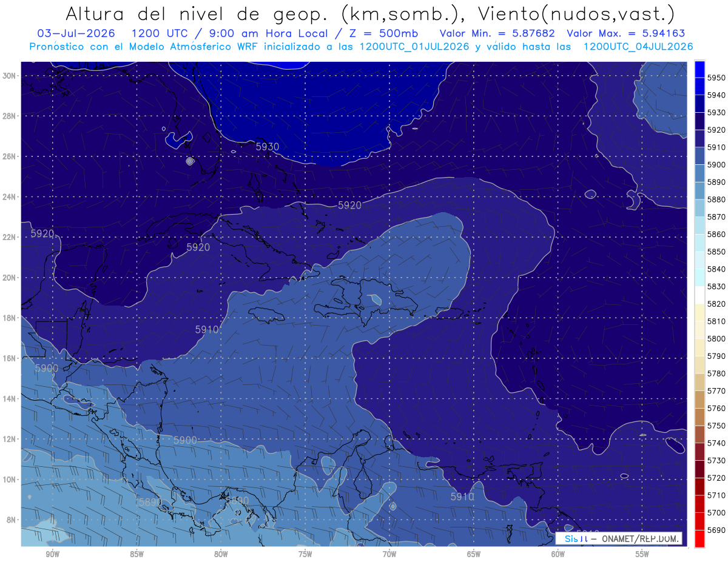
Task: Click the bright red swatch at the color scale bottom
Action: point(699,538)
